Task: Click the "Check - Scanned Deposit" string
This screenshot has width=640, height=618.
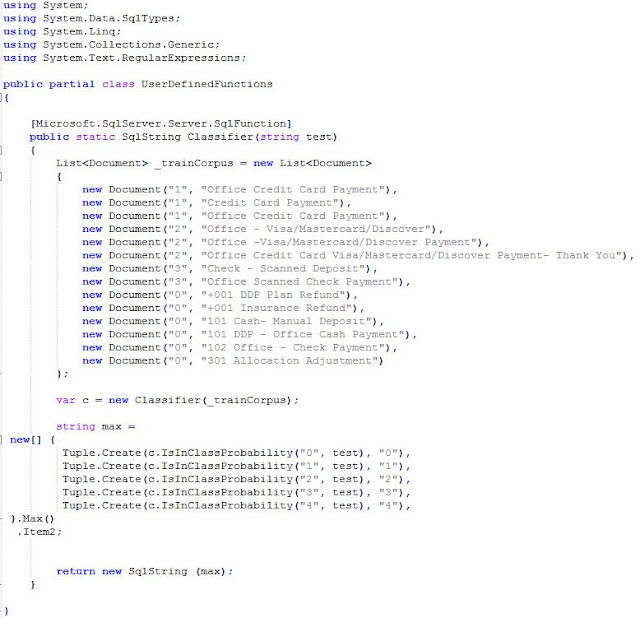Action: [286, 269]
